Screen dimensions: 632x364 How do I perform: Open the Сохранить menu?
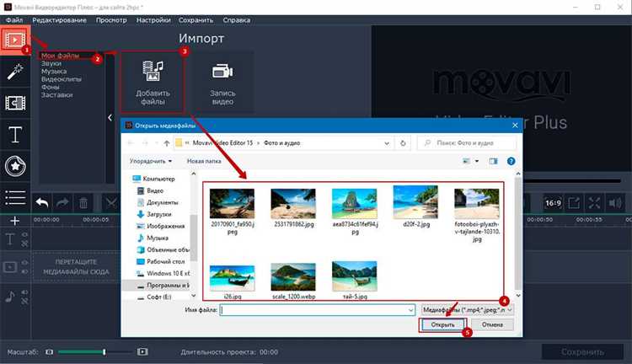tap(195, 20)
